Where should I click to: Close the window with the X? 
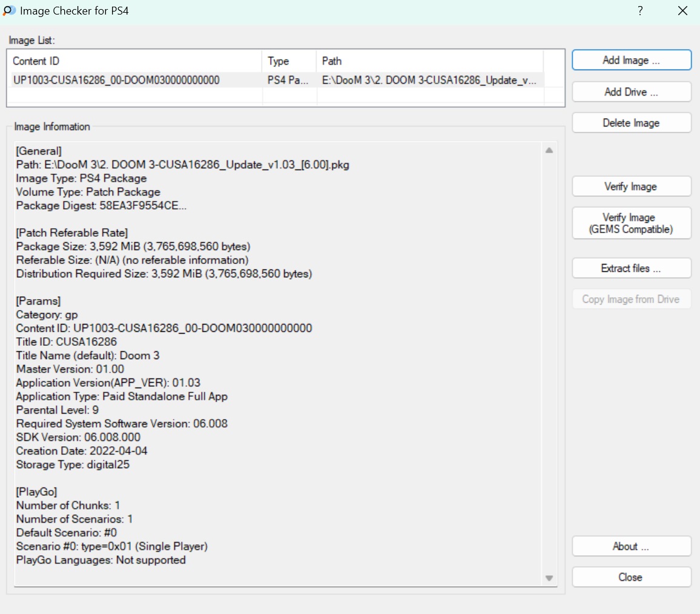[682, 11]
